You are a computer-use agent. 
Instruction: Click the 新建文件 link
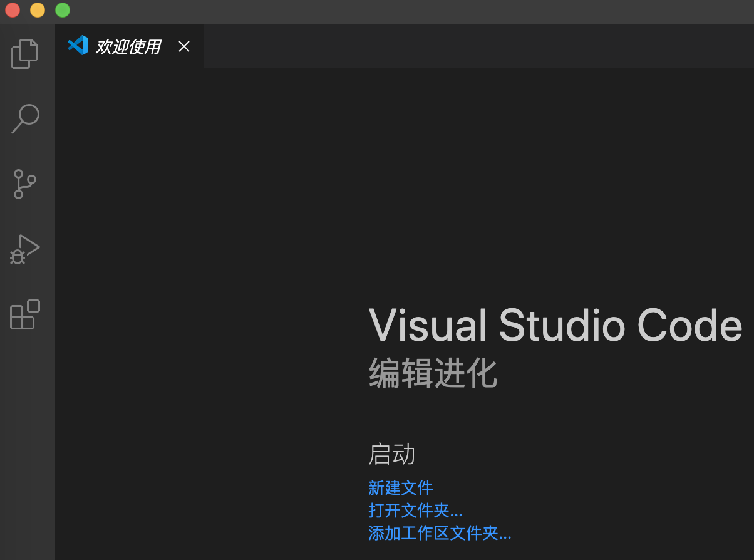coord(401,487)
